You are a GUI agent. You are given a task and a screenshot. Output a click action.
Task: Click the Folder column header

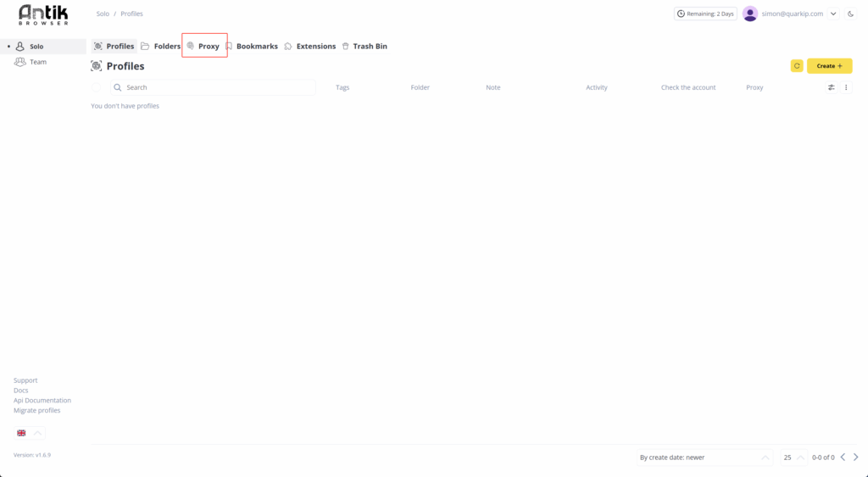(x=420, y=87)
